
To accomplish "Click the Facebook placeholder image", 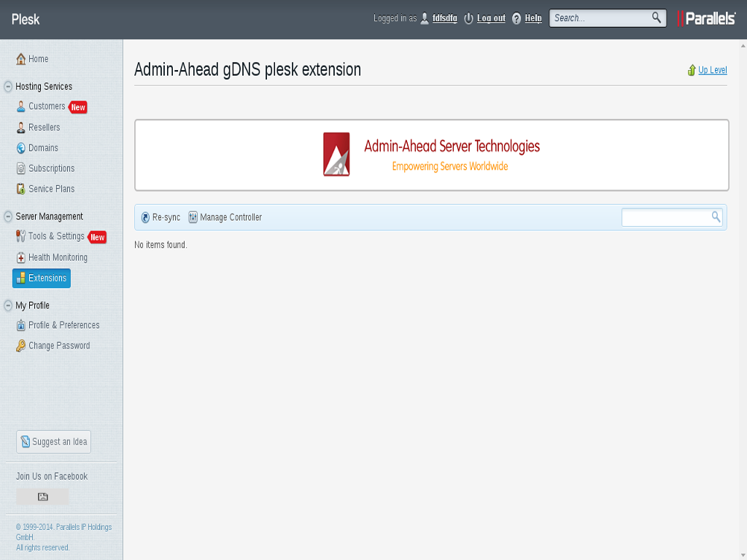I will (42, 497).
